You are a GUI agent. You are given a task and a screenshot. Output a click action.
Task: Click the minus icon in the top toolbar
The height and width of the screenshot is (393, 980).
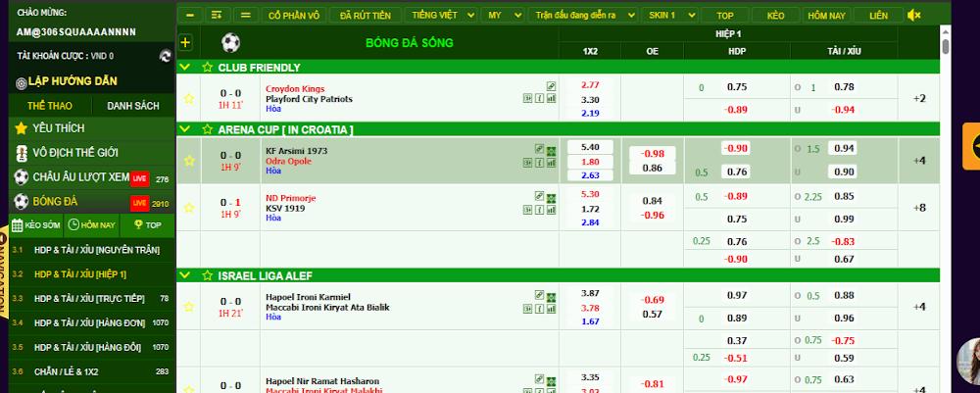(190, 15)
